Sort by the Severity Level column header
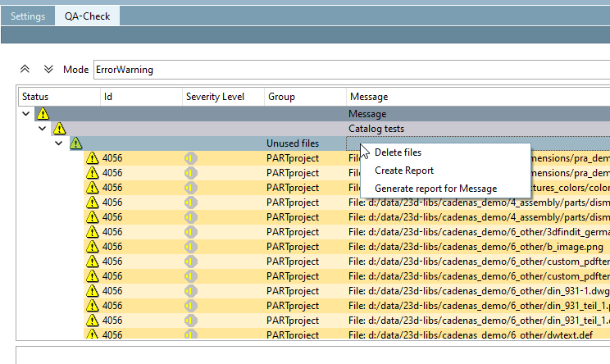The width and height of the screenshot is (610, 364). (x=223, y=97)
